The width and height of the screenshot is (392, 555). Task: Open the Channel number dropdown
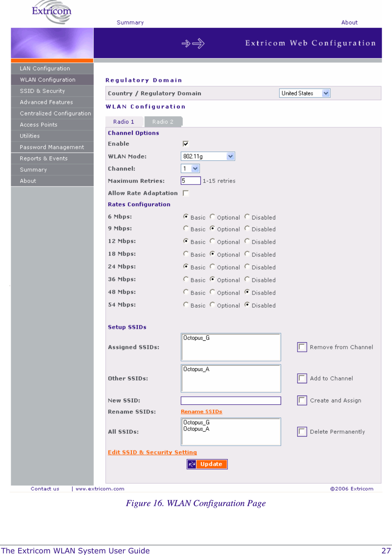tap(190, 169)
